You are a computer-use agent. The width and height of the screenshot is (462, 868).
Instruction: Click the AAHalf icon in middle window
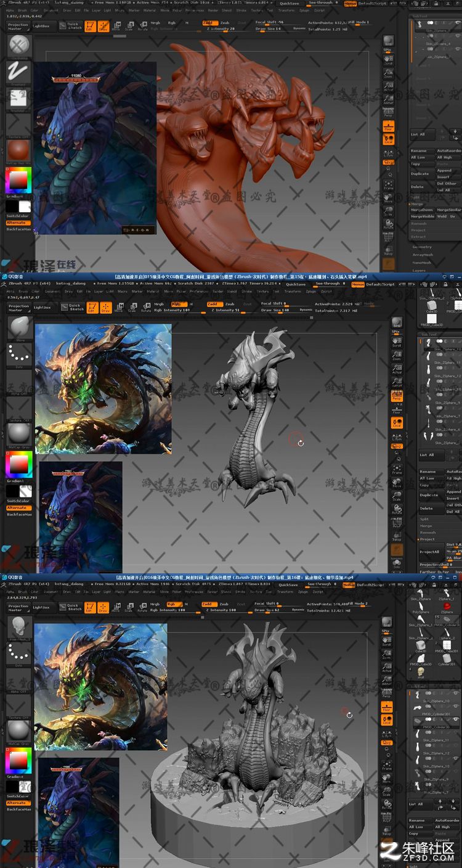pyautogui.click(x=397, y=382)
